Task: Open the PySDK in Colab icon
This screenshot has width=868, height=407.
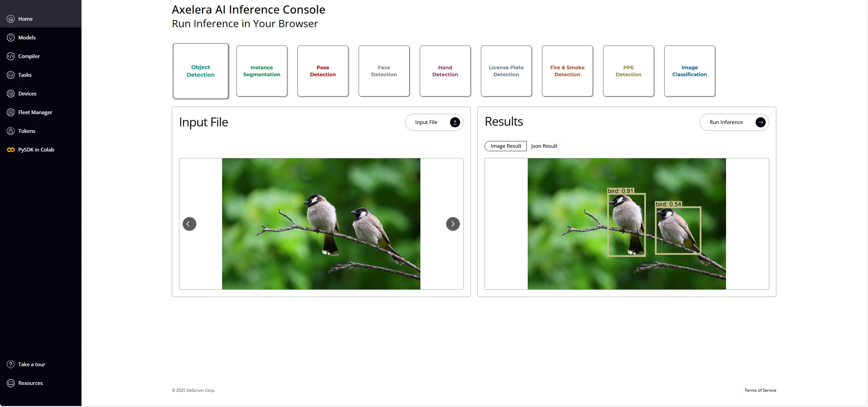Action: (11, 149)
